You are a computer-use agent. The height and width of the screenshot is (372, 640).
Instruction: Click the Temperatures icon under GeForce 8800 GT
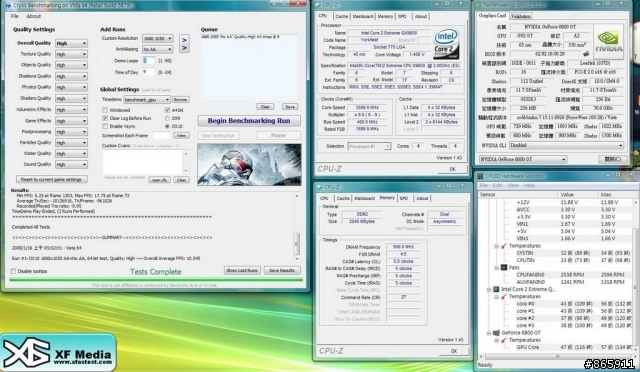click(504, 340)
